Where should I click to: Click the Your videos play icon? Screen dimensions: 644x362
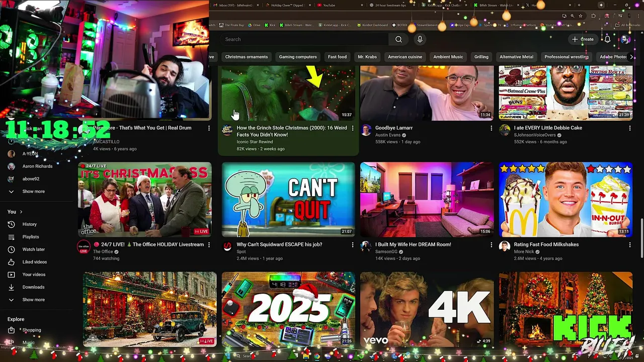[x=11, y=275]
